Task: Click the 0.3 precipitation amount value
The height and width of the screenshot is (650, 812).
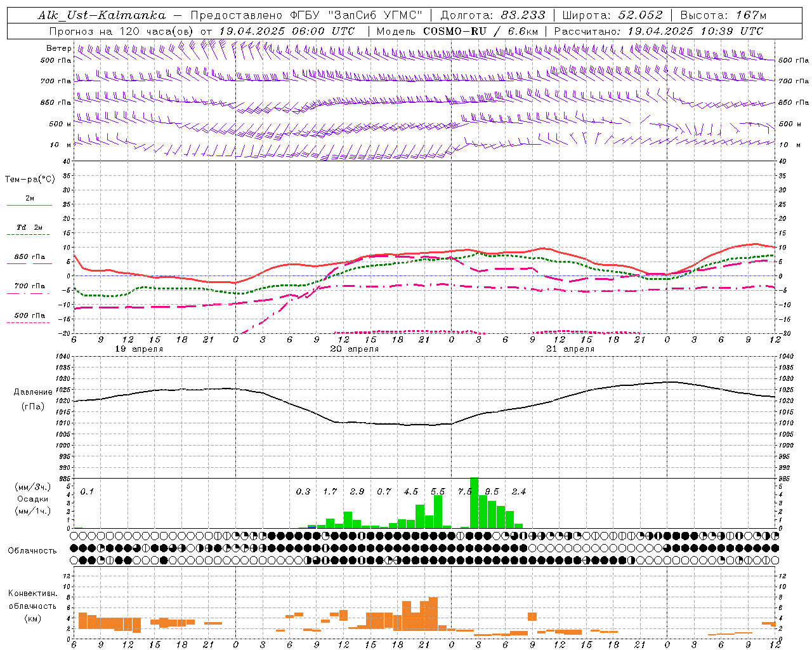Action: (x=303, y=491)
